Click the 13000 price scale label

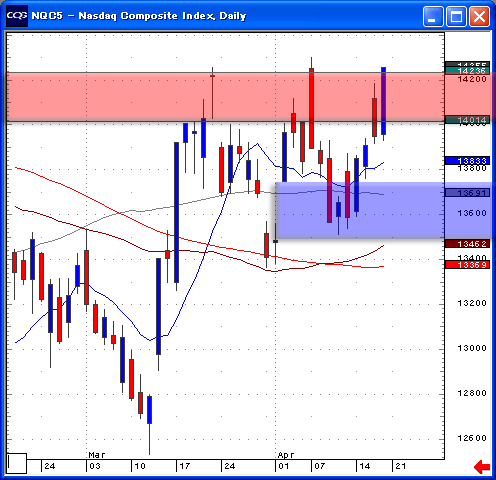472,348
